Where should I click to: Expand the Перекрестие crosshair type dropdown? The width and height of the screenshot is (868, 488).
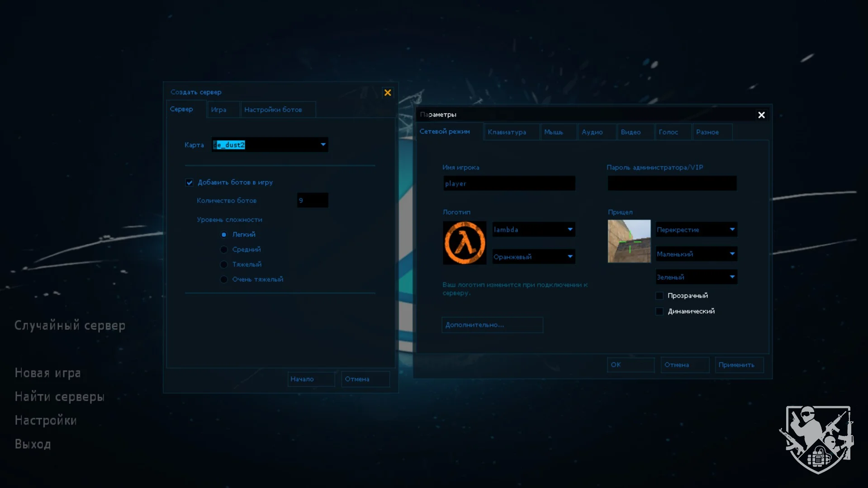click(x=732, y=230)
